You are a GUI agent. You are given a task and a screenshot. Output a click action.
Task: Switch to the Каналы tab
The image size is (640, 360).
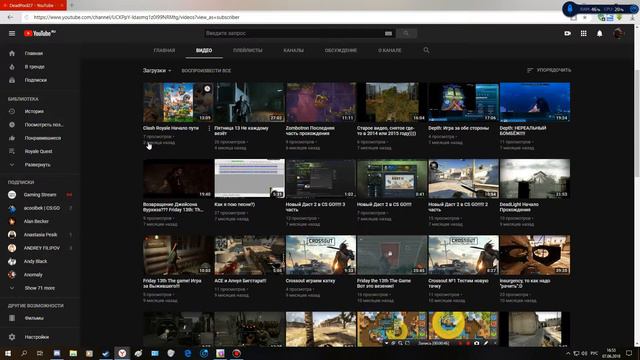point(293,50)
